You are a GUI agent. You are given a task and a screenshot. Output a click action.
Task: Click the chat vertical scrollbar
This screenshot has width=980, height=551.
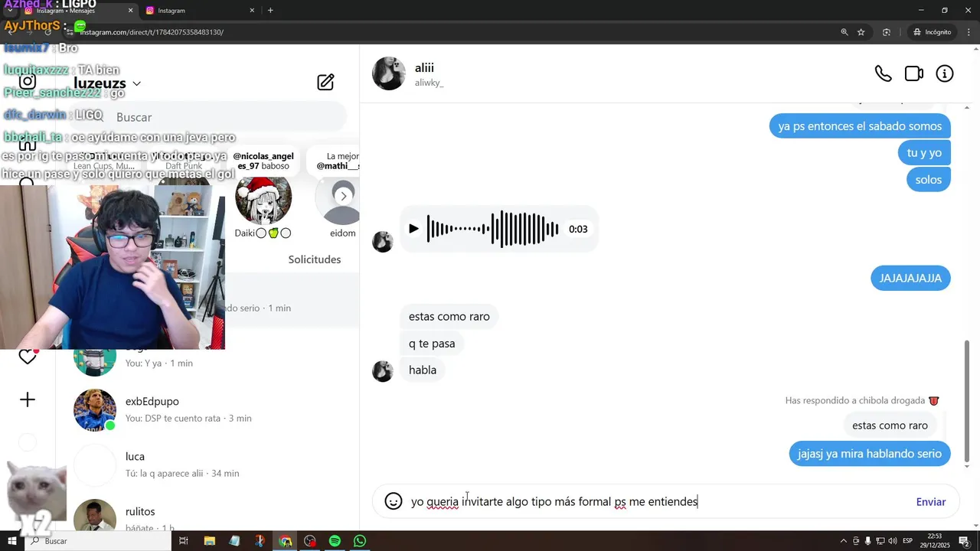tap(967, 402)
